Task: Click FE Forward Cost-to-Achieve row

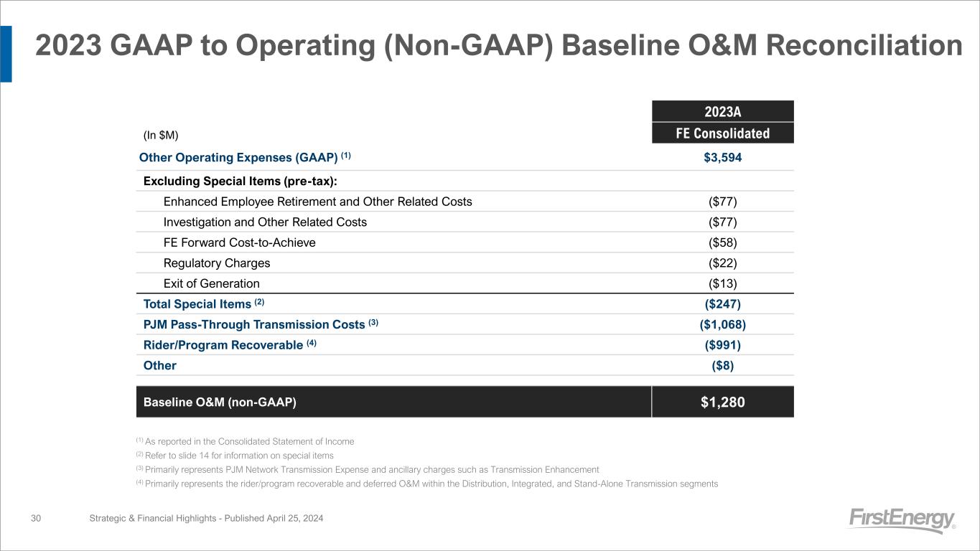Action: 239,242
